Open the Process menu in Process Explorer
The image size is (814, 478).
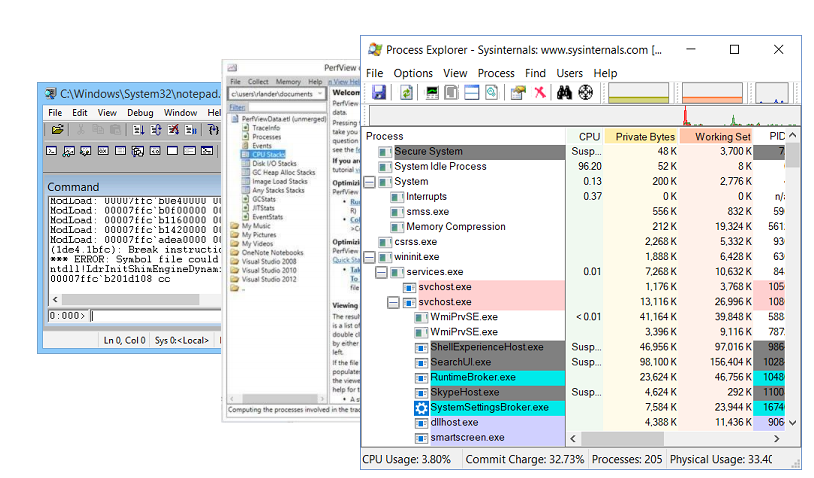tap(496, 73)
